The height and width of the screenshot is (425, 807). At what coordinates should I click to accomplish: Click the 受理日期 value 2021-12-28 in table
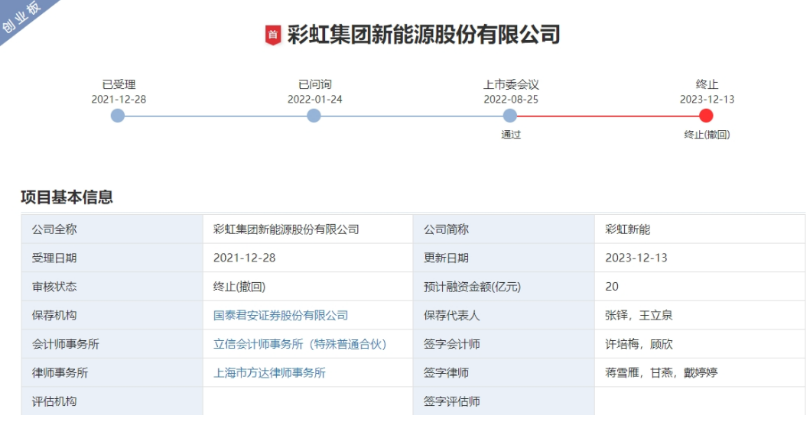[308, 258]
